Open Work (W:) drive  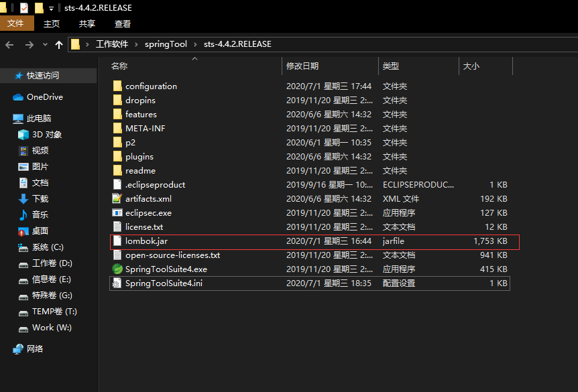click(x=45, y=328)
